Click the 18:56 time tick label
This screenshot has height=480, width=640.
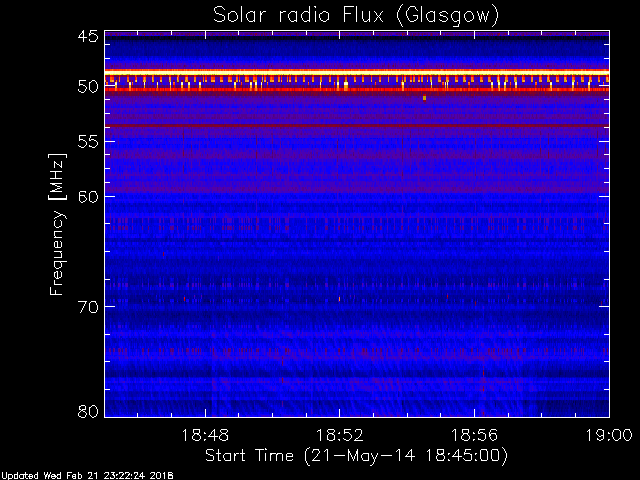[x=474, y=435]
